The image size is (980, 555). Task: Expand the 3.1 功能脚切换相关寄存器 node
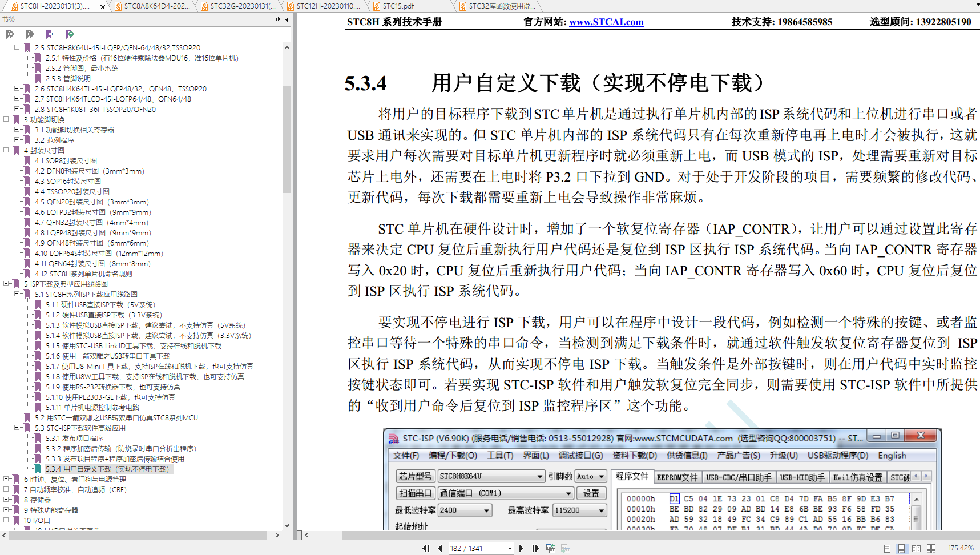click(17, 130)
